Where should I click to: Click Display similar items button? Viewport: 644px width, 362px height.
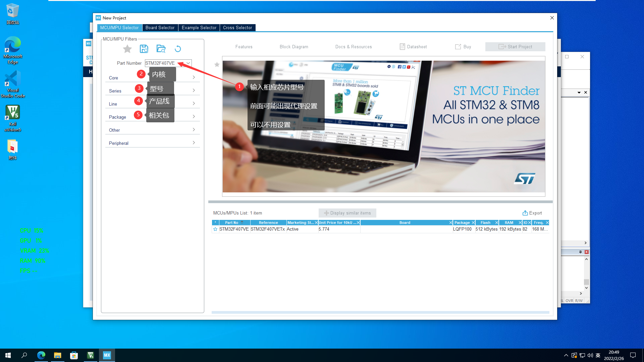point(347,213)
